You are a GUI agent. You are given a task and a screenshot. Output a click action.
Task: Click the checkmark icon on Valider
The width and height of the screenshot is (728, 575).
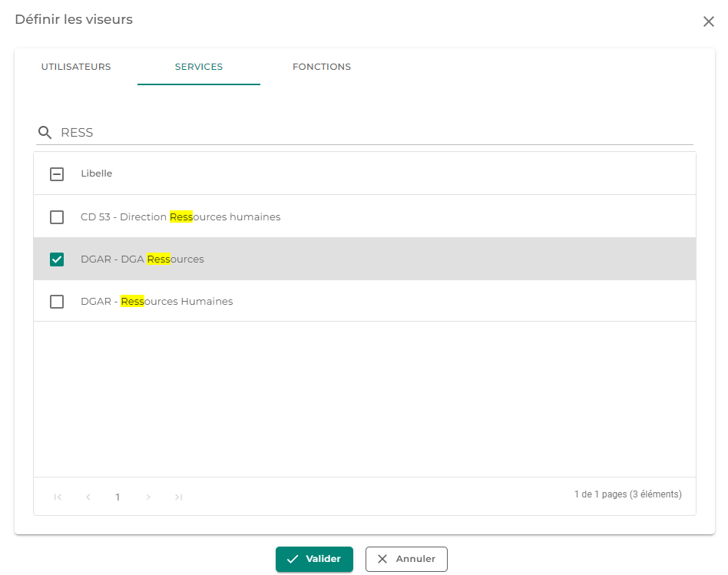293,559
